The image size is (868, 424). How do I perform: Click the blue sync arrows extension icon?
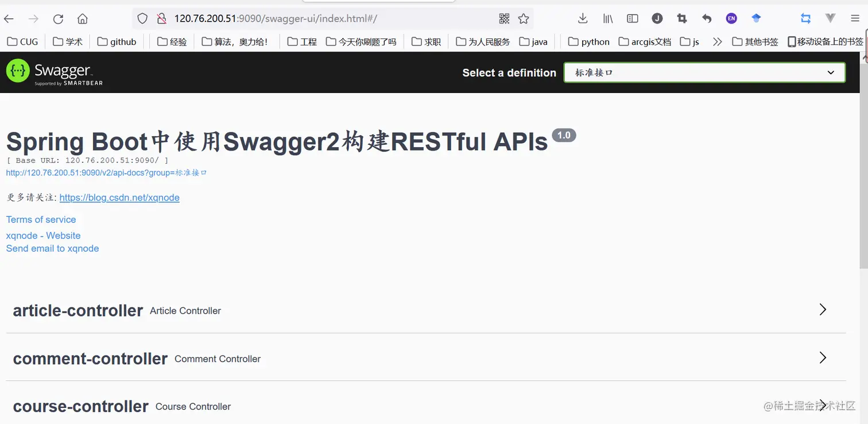point(805,18)
